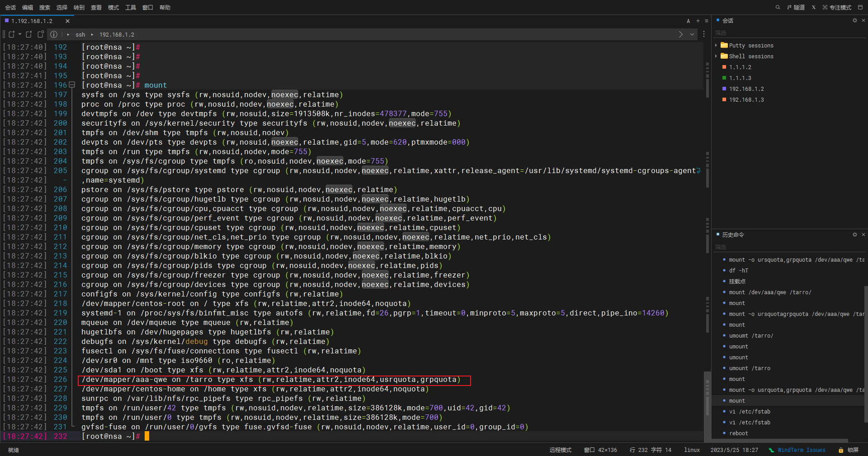Collapse the fold marker at line 196

(x=72, y=85)
